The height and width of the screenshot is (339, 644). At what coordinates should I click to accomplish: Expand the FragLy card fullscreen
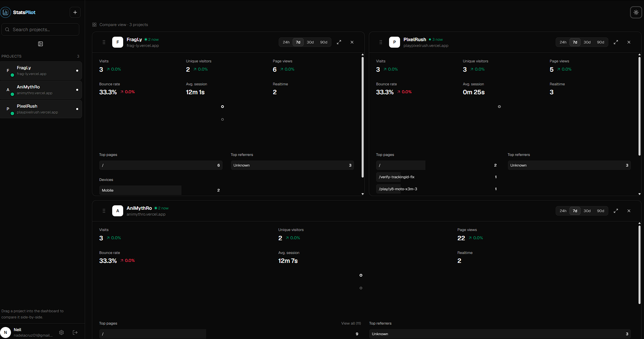[x=339, y=42]
